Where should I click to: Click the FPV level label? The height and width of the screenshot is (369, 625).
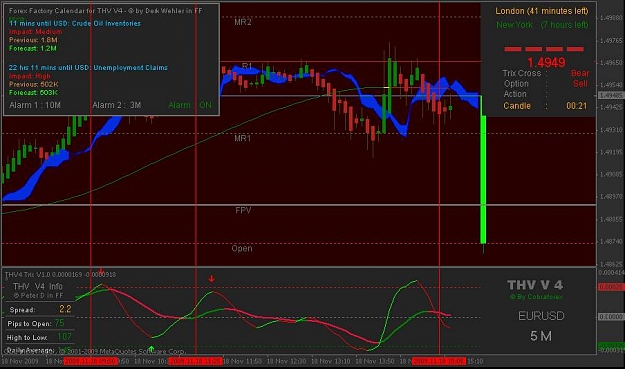(x=243, y=210)
